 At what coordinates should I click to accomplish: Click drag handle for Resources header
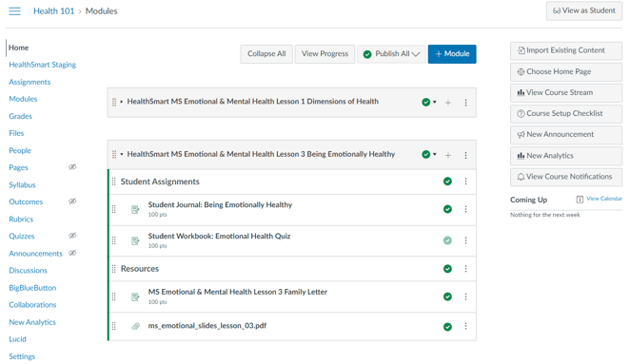point(113,268)
